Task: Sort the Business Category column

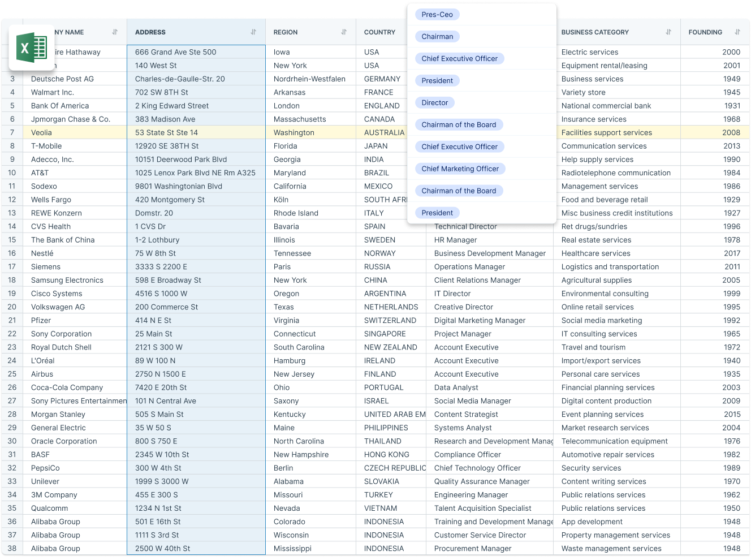Action: pos(668,32)
